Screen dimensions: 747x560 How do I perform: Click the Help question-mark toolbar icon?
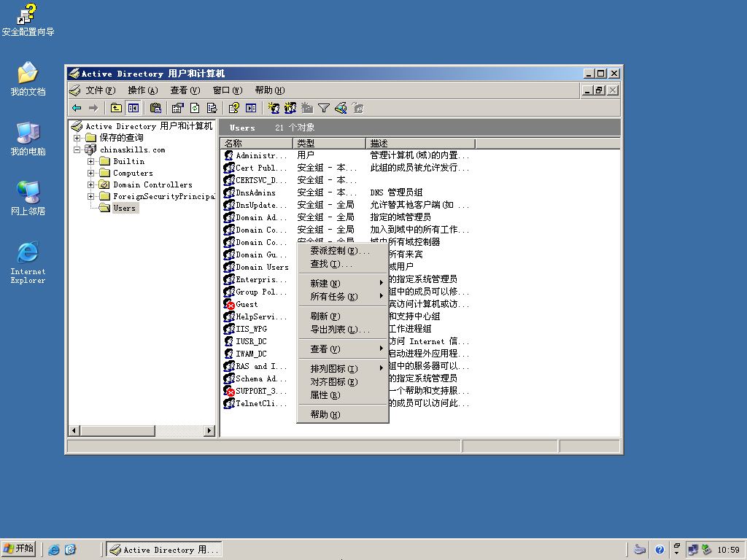234,108
